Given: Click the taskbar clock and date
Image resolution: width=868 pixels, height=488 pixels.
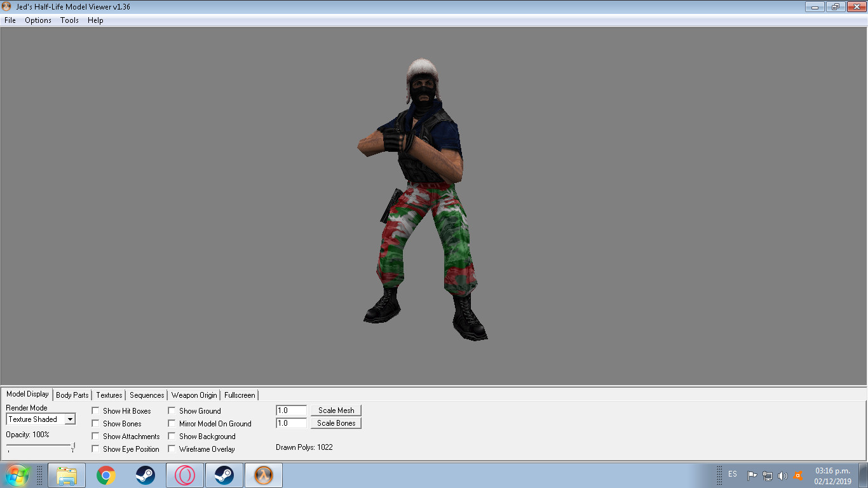Looking at the screenshot, I should click(x=832, y=476).
